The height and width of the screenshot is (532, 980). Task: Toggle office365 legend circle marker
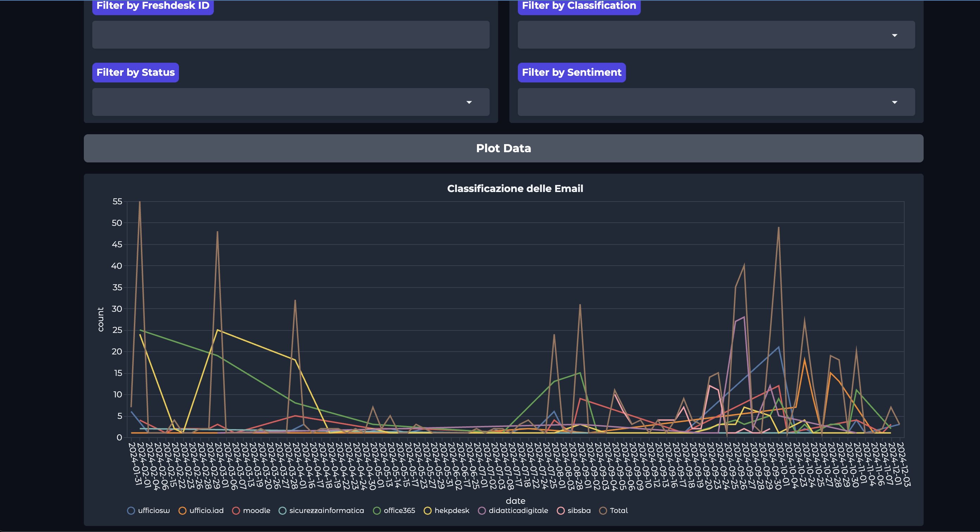click(377, 511)
